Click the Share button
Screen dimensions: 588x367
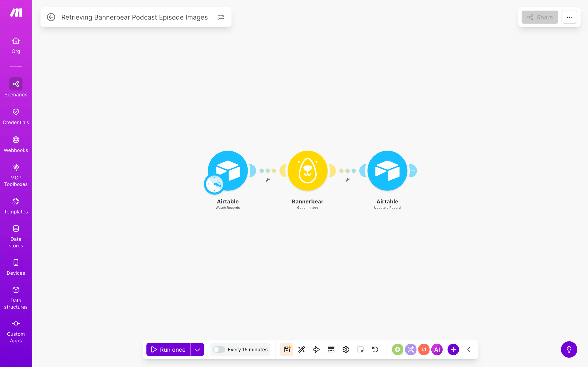pyautogui.click(x=540, y=17)
